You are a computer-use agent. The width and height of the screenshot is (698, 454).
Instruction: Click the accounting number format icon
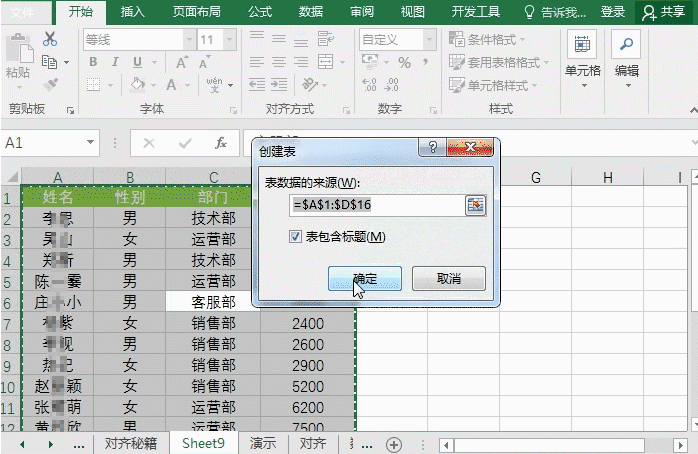pyautogui.click(x=370, y=61)
